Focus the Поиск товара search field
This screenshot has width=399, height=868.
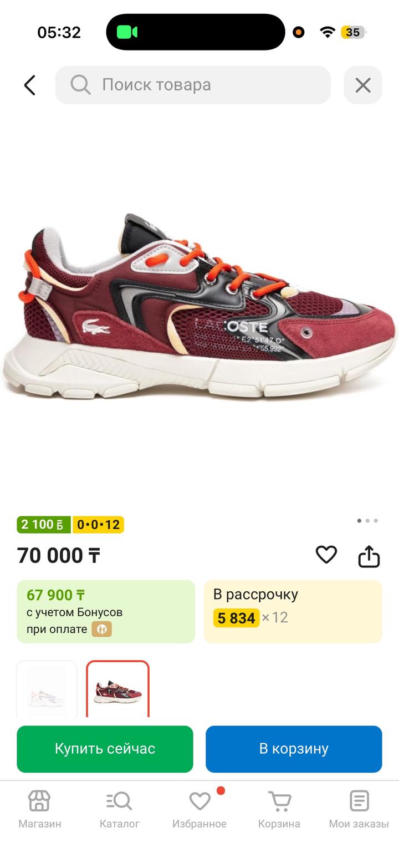point(193,85)
